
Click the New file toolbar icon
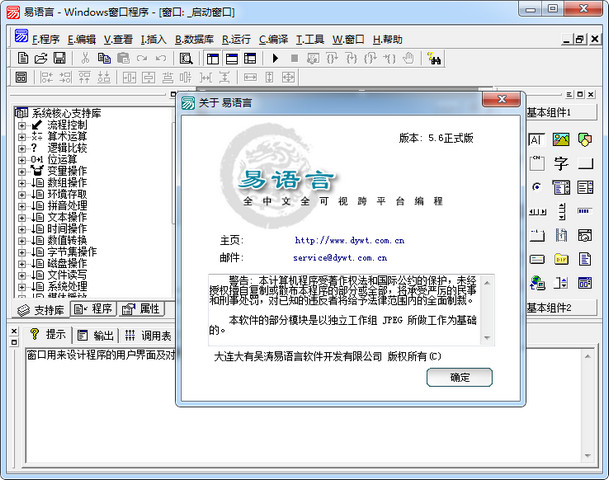(x=23, y=58)
